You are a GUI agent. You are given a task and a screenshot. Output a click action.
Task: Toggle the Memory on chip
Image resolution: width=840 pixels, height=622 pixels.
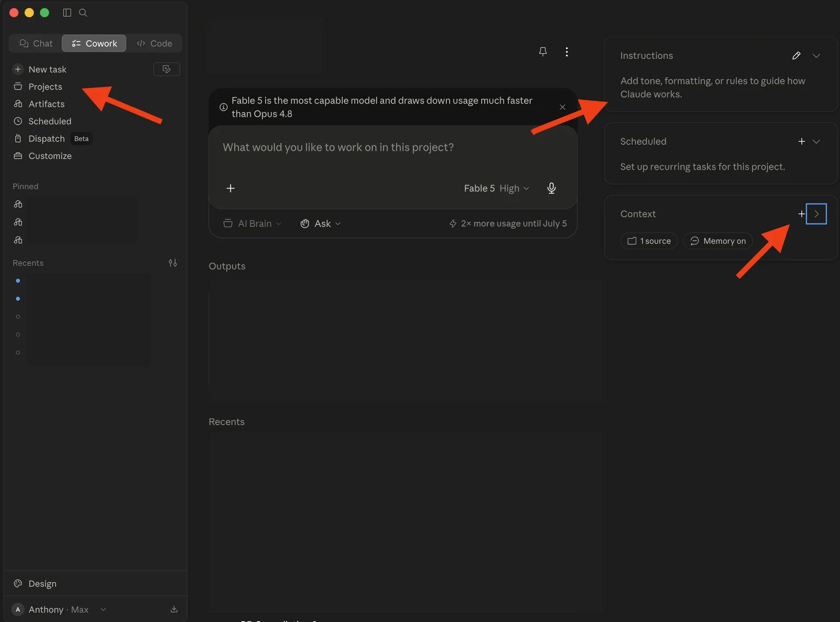click(718, 241)
